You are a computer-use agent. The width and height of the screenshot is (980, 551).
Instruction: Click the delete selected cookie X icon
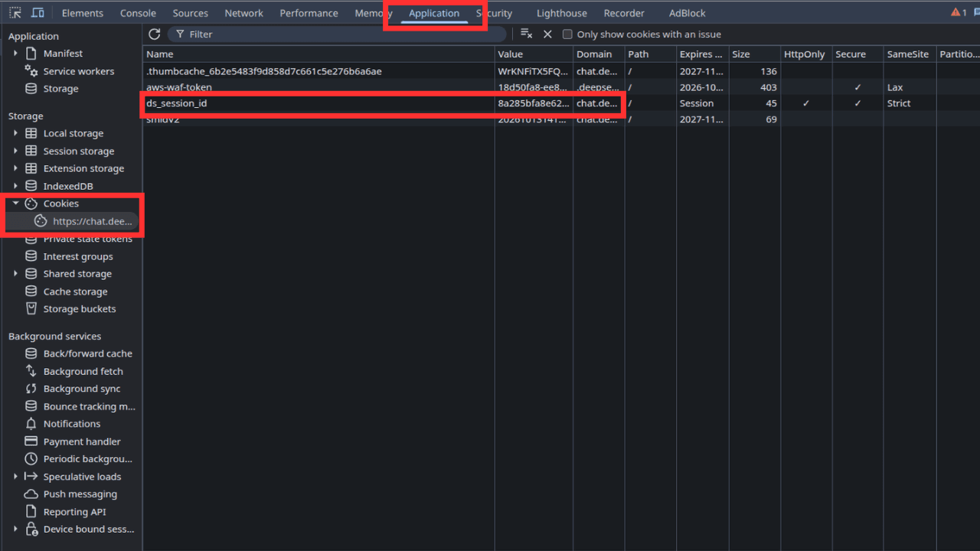(x=547, y=34)
